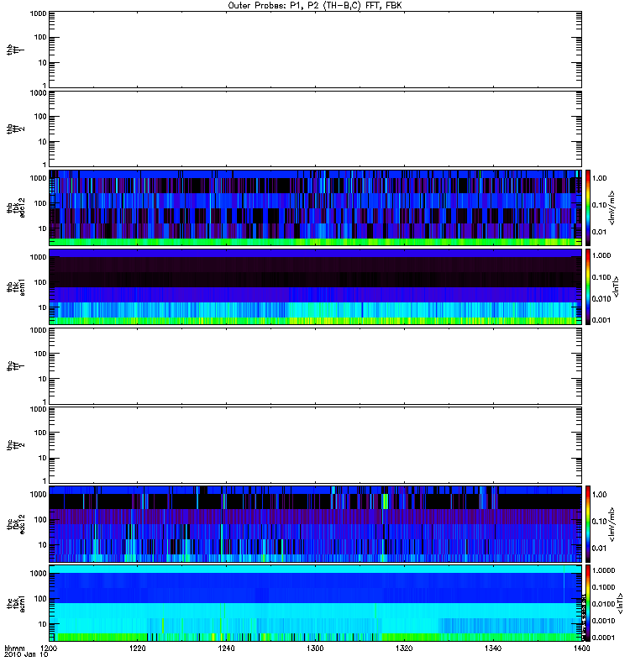This screenshot has height=672, width=630.
Task: Click the thc fbk scm1 spectrogram panel
Action: click(316, 603)
